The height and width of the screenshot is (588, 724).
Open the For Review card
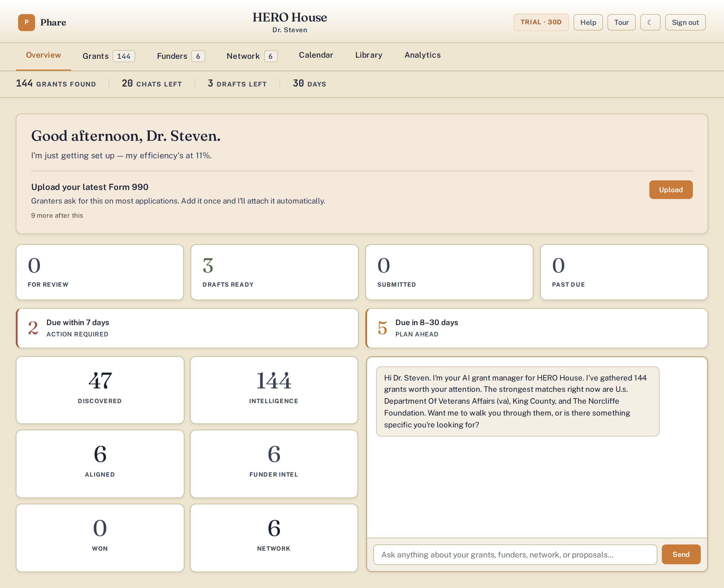coord(100,272)
